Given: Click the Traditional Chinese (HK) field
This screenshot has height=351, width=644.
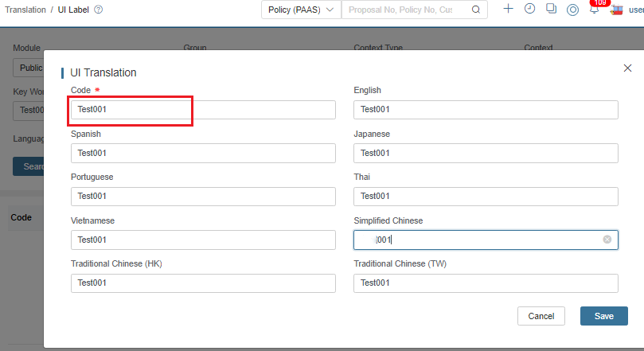Looking at the screenshot, I should 203,283.
